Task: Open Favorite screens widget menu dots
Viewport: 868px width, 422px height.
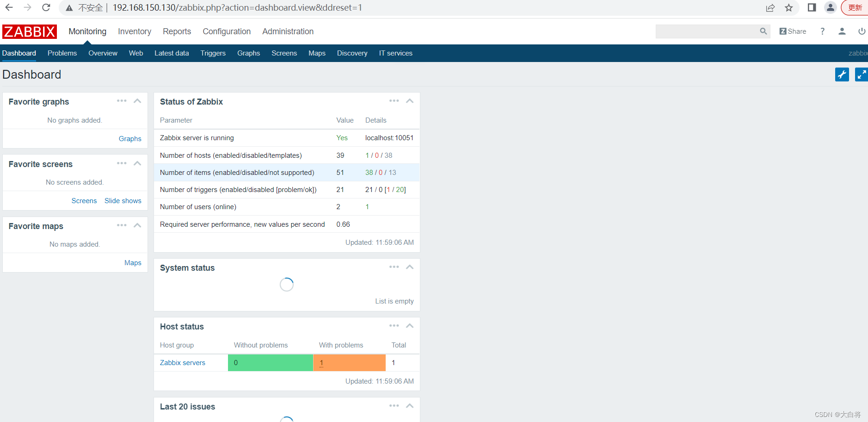Action: pyautogui.click(x=122, y=163)
